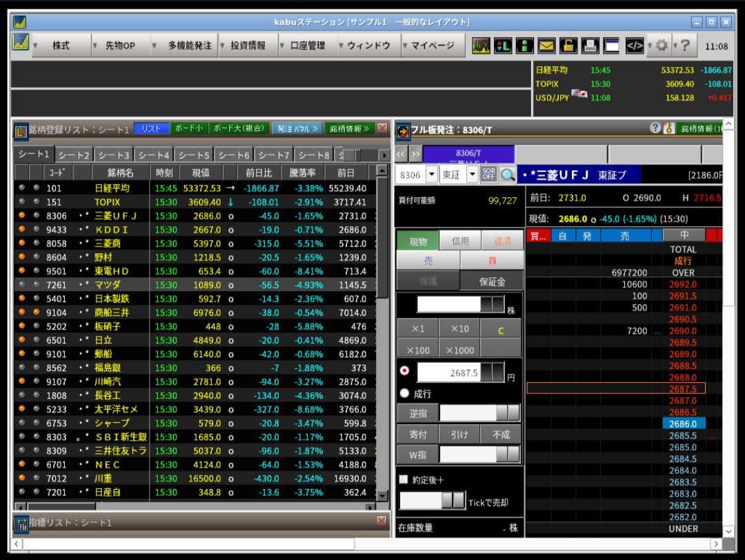Screen dimensions: 745x560
Task: Click the ボード小 view button
Action: pyautogui.click(x=188, y=128)
